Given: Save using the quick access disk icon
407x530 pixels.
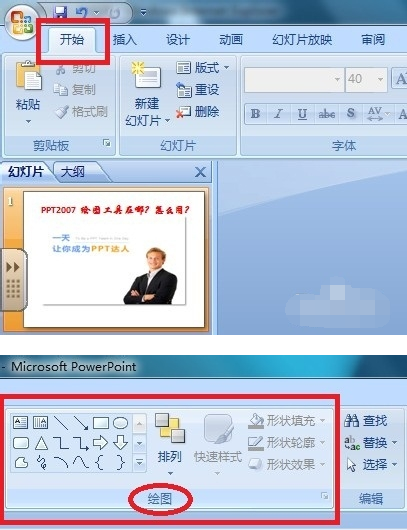Looking at the screenshot, I should pyautogui.click(x=61, y=12).
